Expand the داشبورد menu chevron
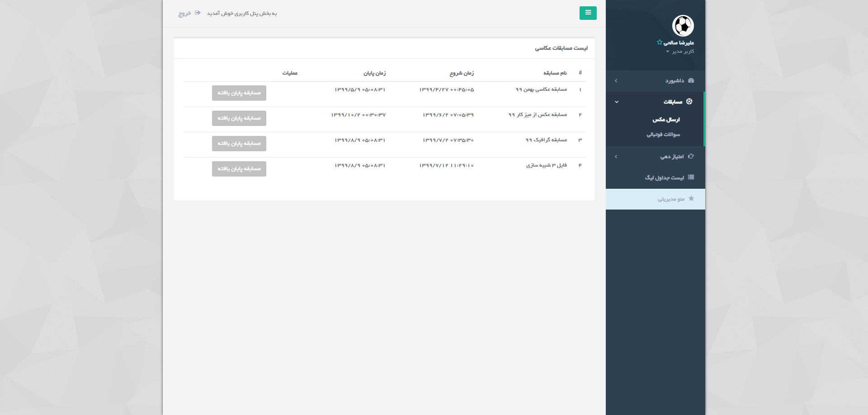The width and height of the screenshot is (868, 415). (x=616, y=81)
